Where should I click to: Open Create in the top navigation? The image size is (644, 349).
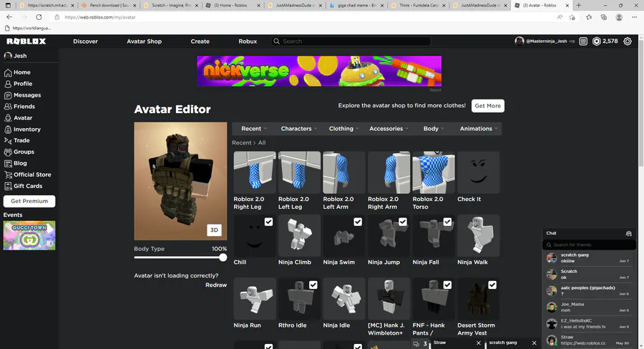click(200, 41)
